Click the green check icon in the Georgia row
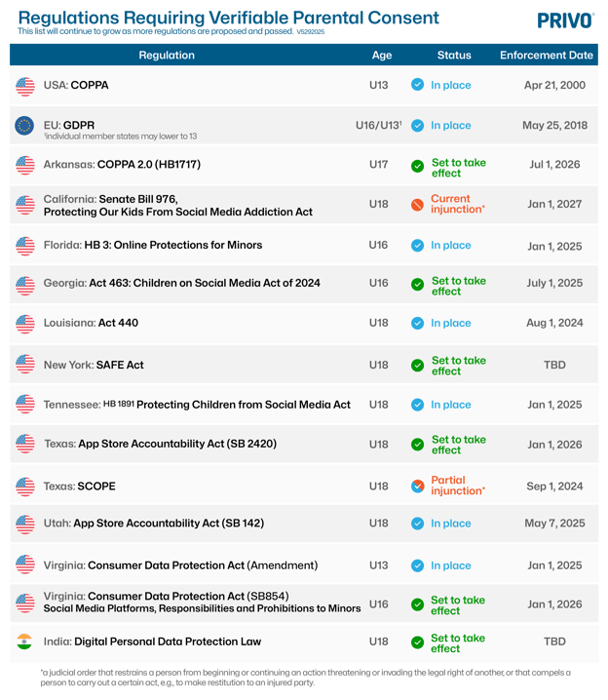 (417, 285)
